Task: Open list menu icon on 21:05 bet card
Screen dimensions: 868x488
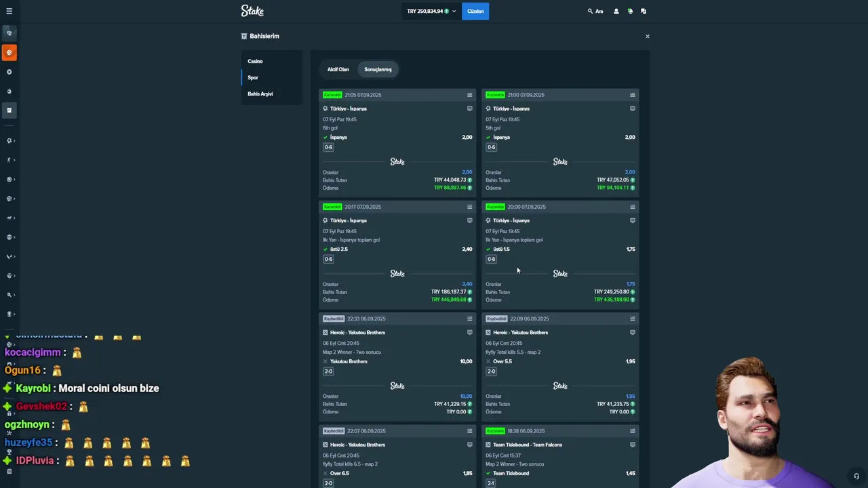Action: [x=469, y=95]
